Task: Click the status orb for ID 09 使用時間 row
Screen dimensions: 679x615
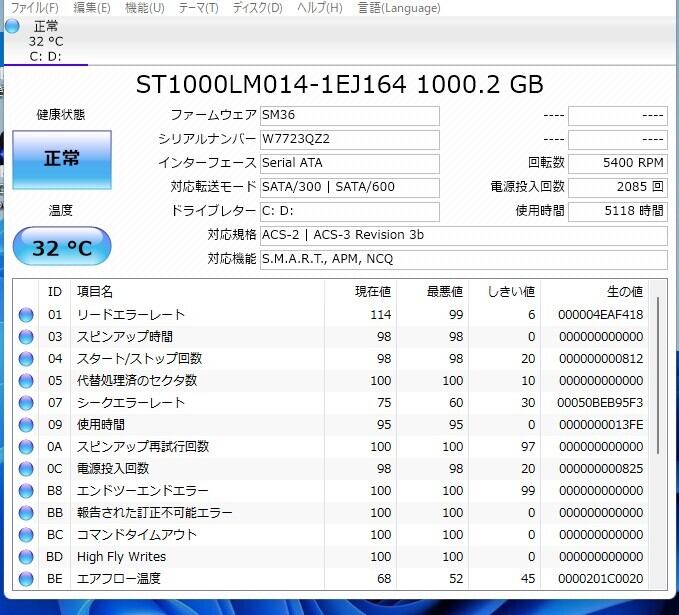Action: tap(26, 425)
